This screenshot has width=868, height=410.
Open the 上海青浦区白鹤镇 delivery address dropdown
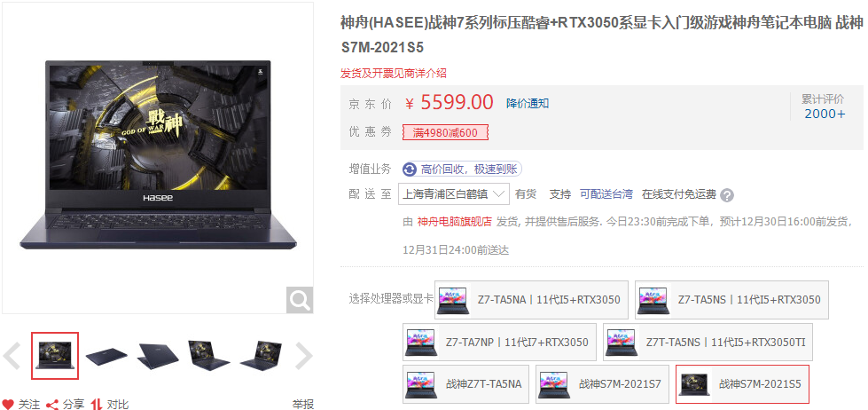point(453,194)
